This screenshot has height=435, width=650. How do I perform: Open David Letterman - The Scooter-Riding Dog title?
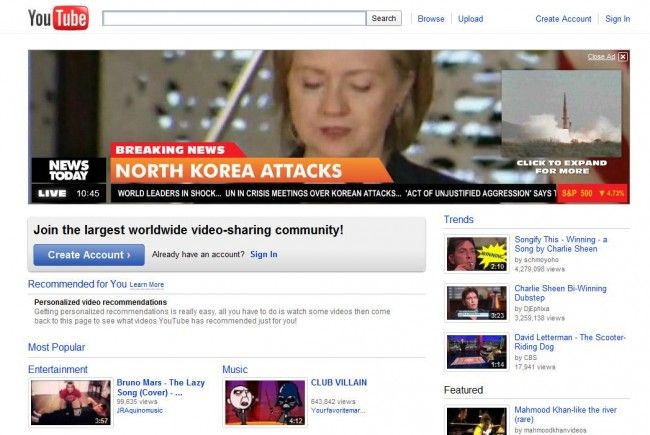570,342
